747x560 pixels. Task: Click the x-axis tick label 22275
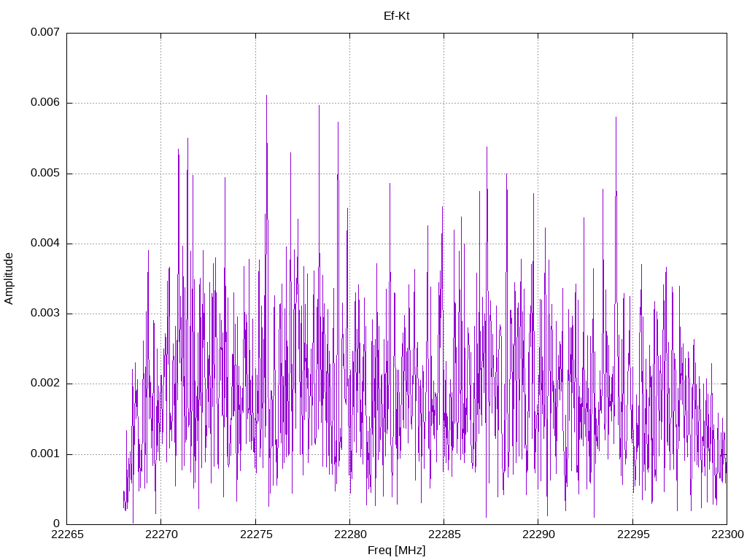coord(256,534)
